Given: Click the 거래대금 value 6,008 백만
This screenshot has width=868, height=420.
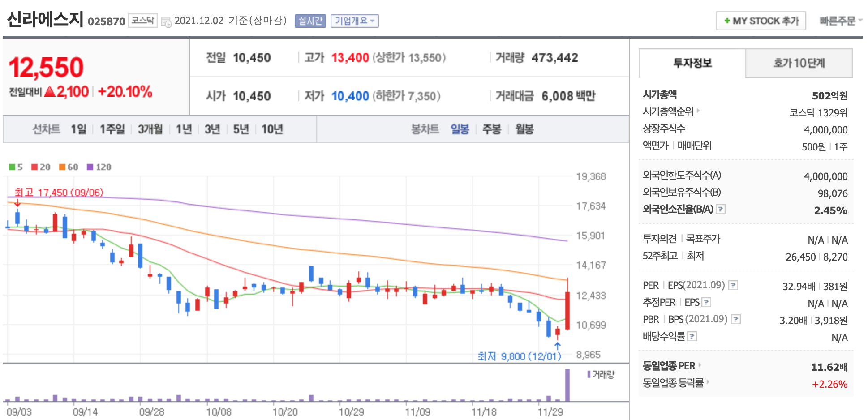Looking at the screenshot, I should pos(568,96).
